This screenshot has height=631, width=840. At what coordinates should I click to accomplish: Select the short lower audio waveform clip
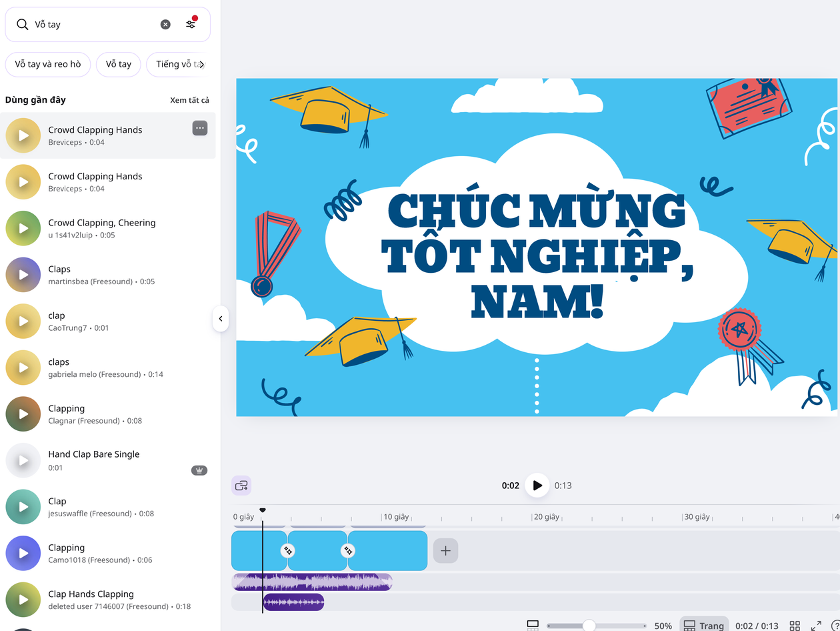293,602
